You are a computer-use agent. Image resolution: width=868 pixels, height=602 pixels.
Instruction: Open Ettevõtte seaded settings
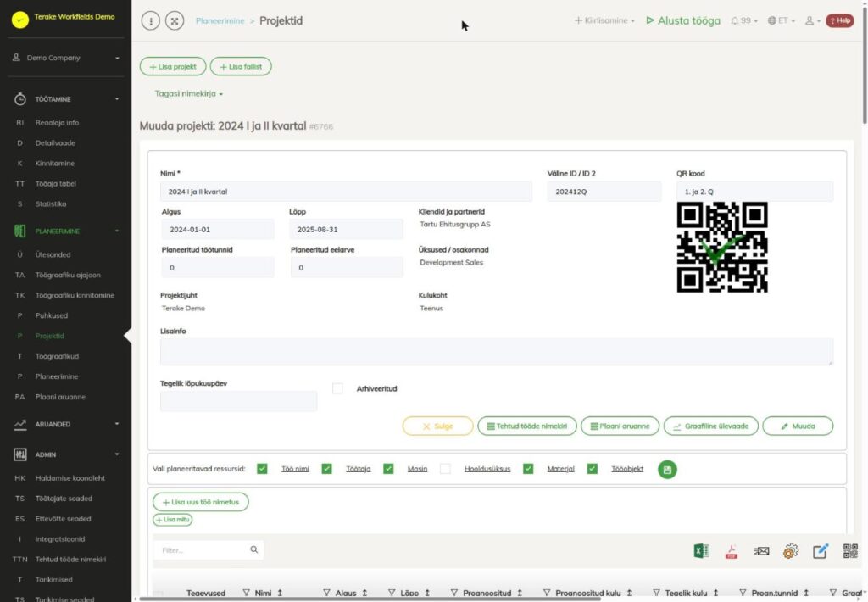(63, 519)
